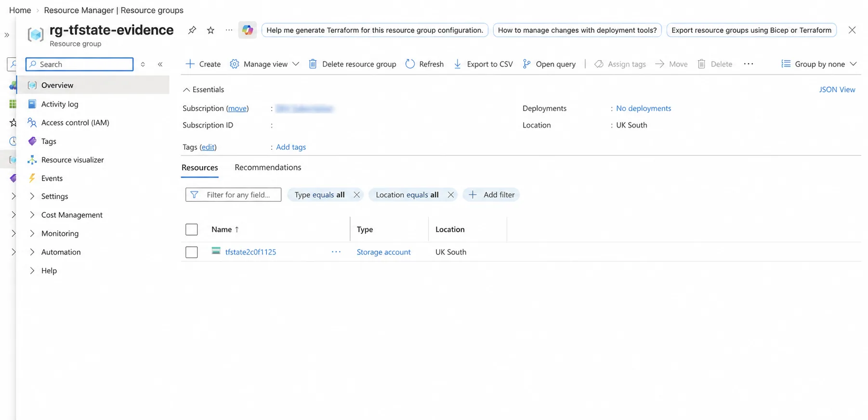Viewport: 868px width, 420px height.
Task: Open Location equals all filter pill
Action: click(407, 195)
